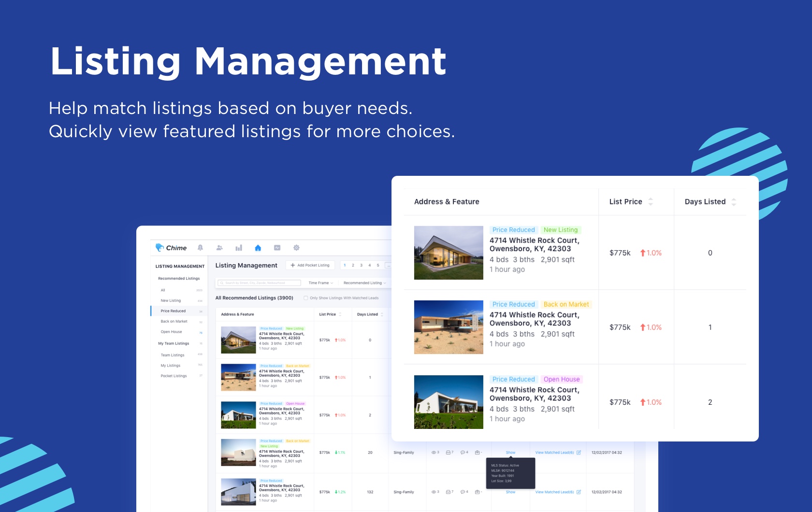This screenshot has width=812, height=512.
Task: Click the Chime logo
Action: tap(171, 248)
